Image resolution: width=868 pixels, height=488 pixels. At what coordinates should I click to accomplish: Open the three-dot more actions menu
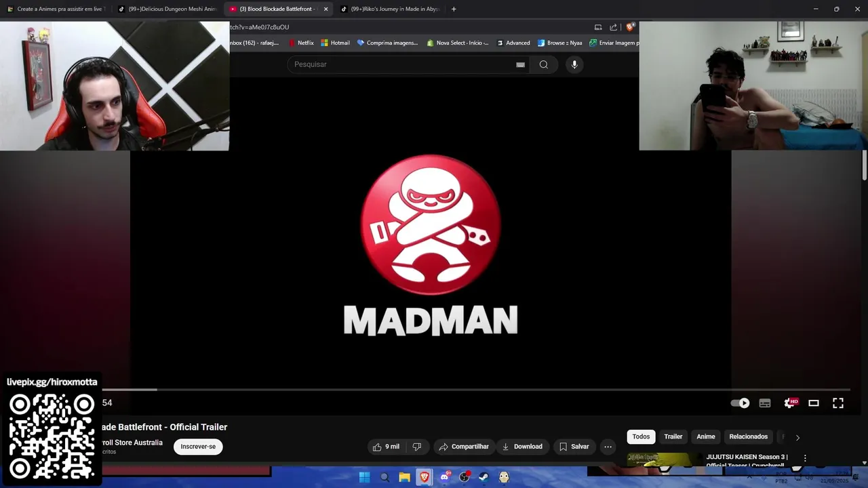pyautogui.click(x=608, y=447)
